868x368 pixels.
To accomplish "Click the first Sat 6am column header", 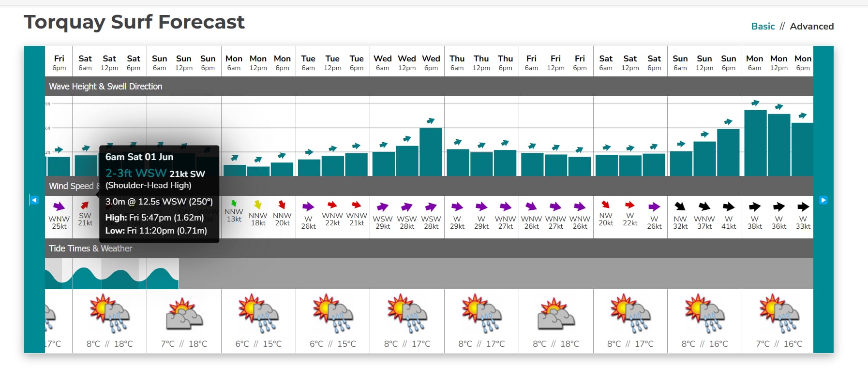I will 85,63.
